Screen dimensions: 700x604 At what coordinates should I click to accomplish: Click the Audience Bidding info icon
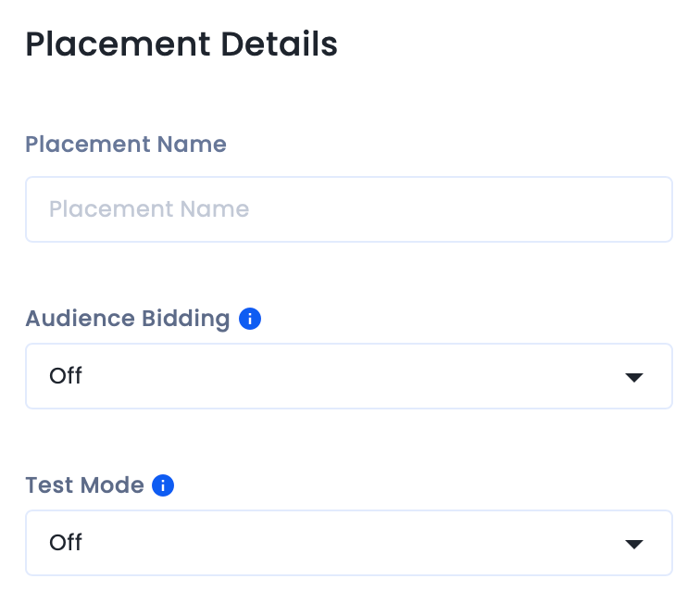pyautogui.click(x=250, y=319)
